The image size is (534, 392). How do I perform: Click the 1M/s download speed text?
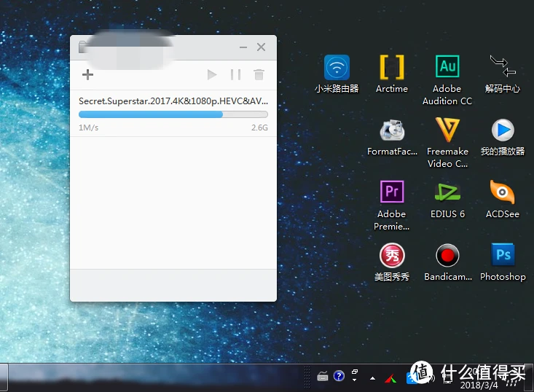(x=89, y=128)
